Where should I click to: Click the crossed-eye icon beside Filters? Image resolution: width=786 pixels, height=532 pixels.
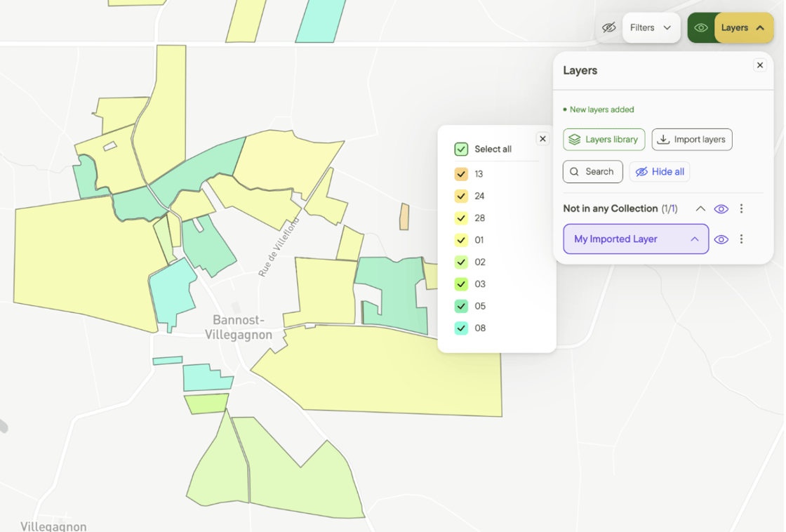609,27
